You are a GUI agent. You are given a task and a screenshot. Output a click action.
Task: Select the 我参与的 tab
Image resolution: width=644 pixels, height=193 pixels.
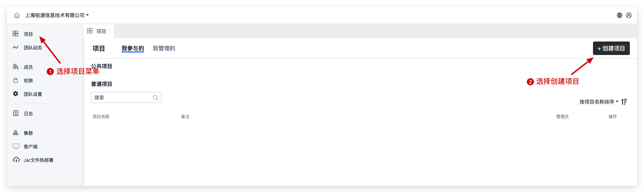[132, 48]
